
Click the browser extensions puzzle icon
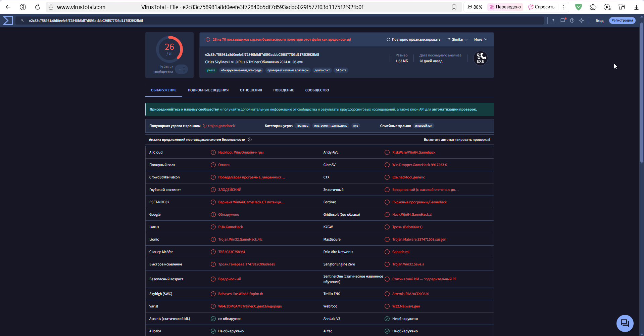593,7
